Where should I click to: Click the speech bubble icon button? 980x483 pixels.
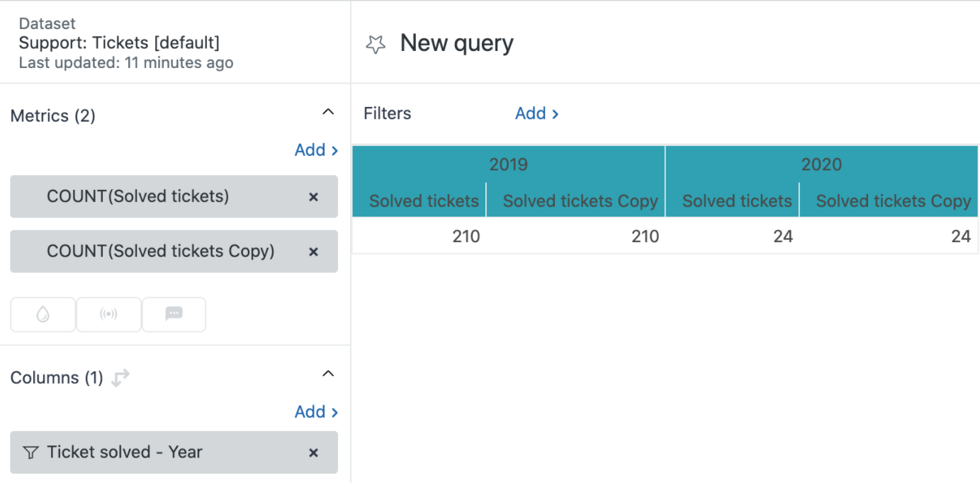[174, 314]
